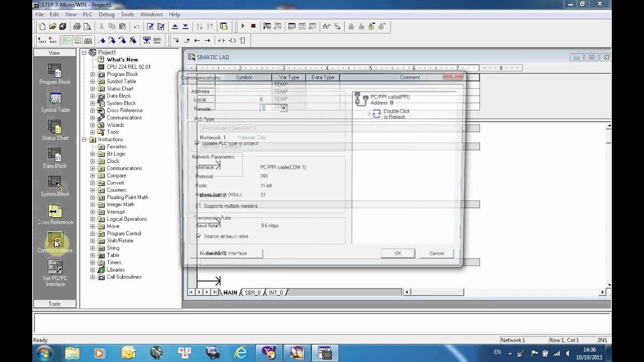Switch to the SBR_0 tab
Screen dimensions: 644x362
(x=253, y=293)
